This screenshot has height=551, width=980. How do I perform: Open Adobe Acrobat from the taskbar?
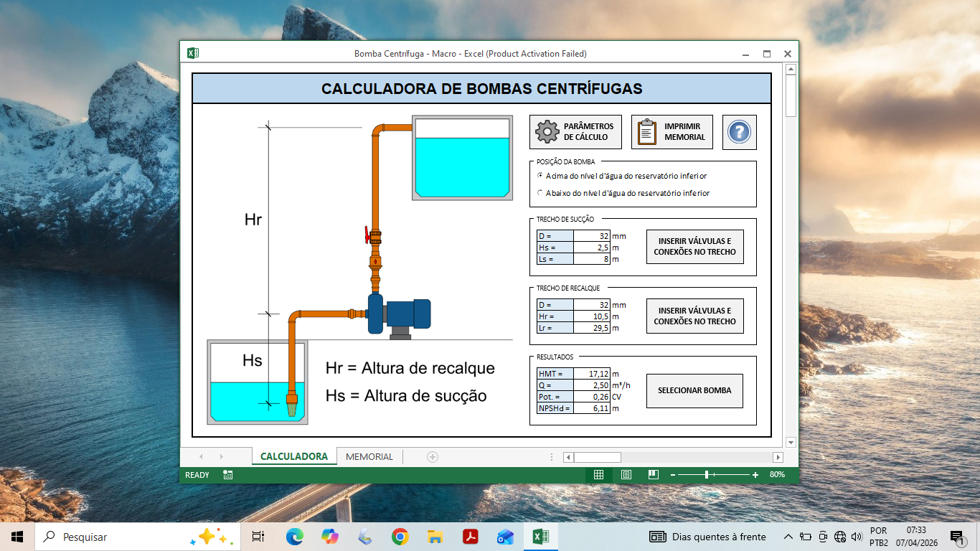tap(470, 537)
